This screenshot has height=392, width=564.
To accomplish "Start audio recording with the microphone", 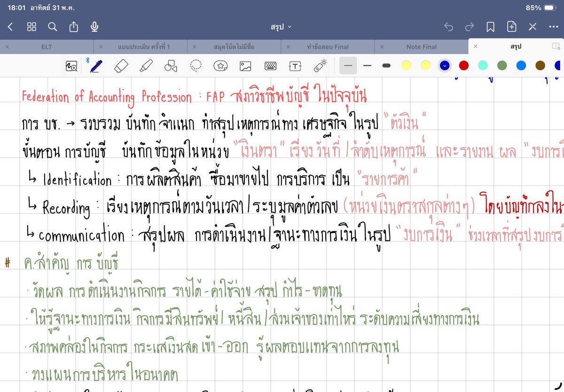I will [x=94, y=27].
